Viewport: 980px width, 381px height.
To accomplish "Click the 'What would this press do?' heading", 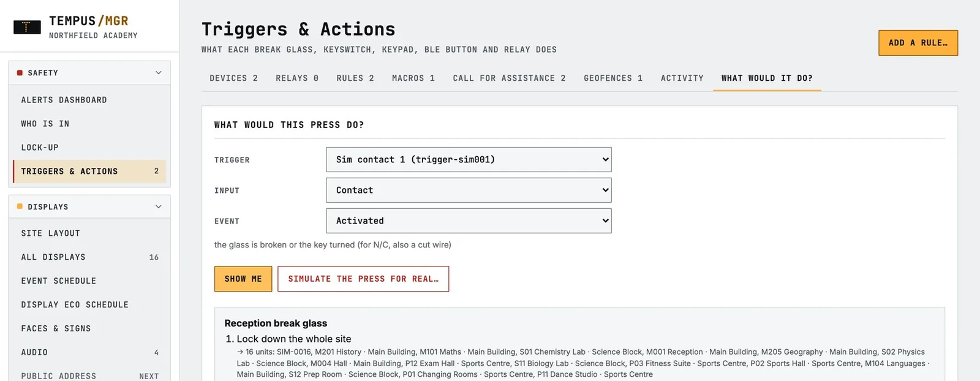I will coord(289,125).
